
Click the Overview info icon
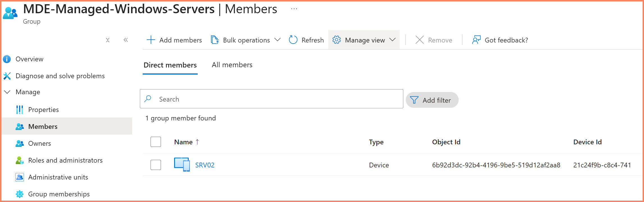coord(7,59)
